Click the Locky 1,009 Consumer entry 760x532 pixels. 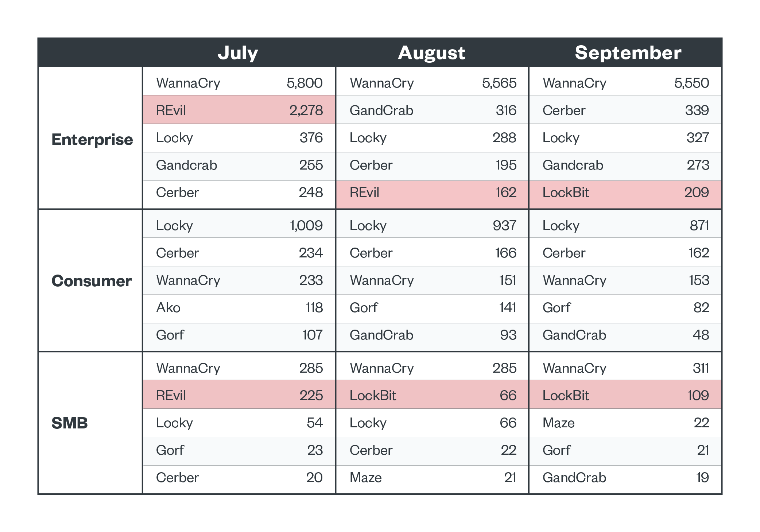(x=239, y=226)
